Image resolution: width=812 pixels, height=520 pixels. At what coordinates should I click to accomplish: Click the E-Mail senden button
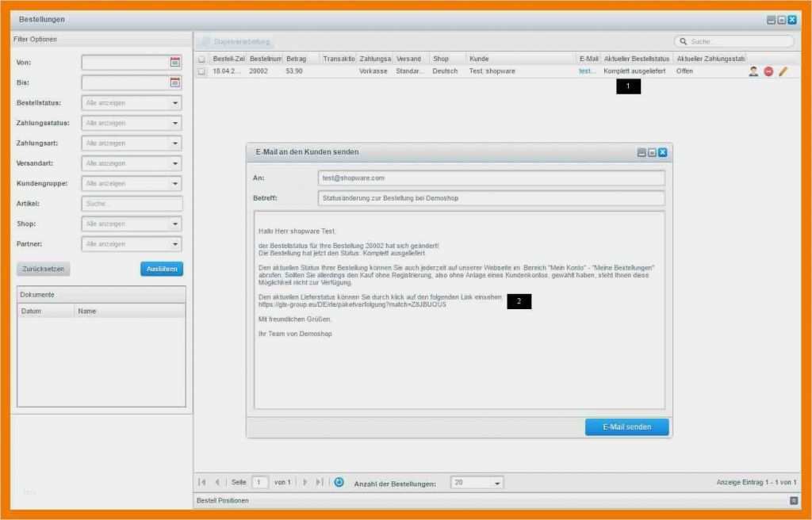tap(626, 426)
